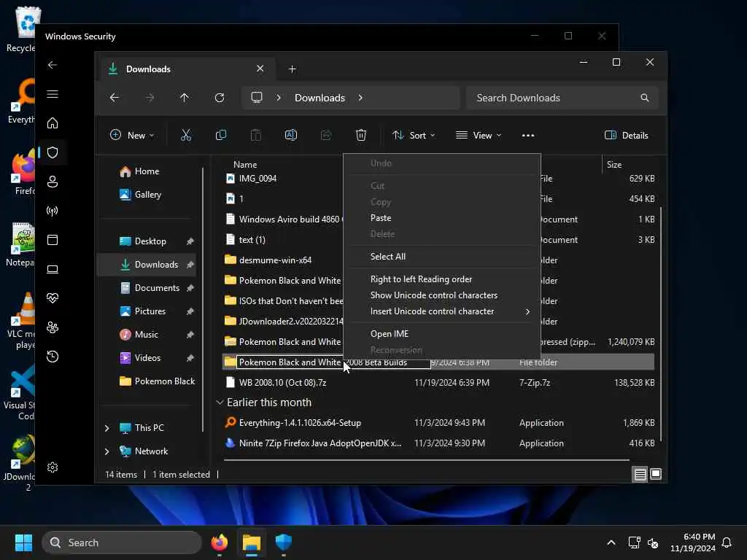Go back in File Explorer
Screen dimensions: 747x560
tap(115, 98)
